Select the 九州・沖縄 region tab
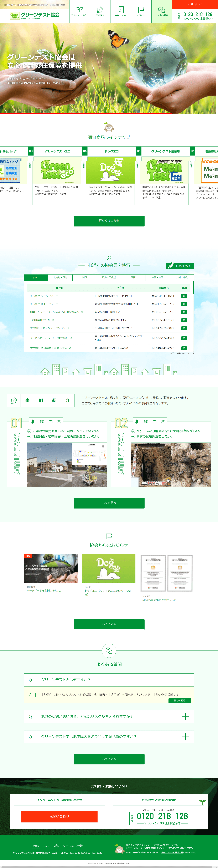This screenshot has width=218, height=868. point(182,277)
